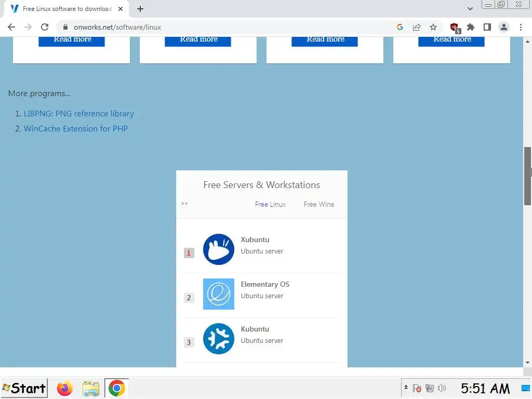Click the lock icon in address bar
532x399 pixels.
(x=65, y=27)
